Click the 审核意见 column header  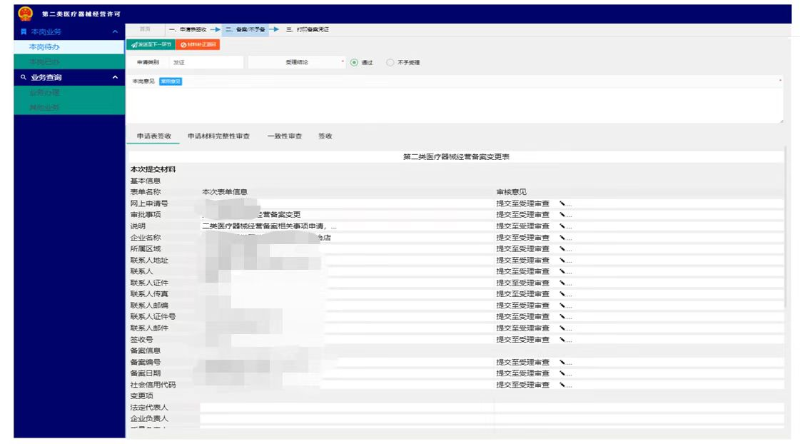(511, 192)
